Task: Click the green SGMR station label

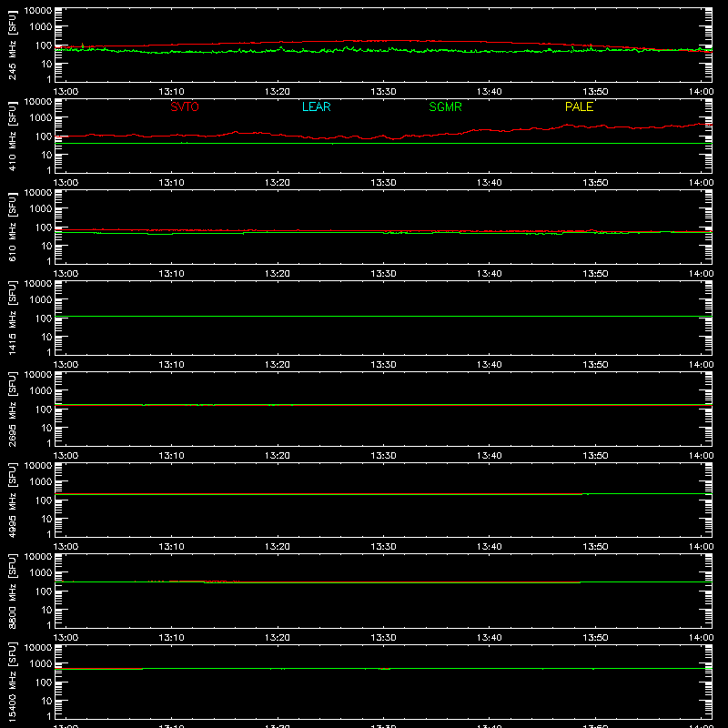Action: (445, 106)
